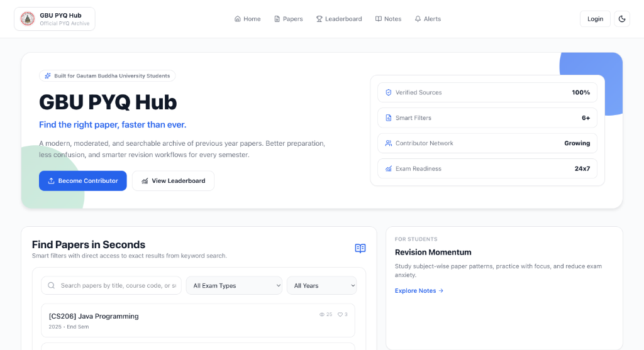Click the trophy icon in the navbar
Viewport: 644px width, 350px height.
point(319,19)
